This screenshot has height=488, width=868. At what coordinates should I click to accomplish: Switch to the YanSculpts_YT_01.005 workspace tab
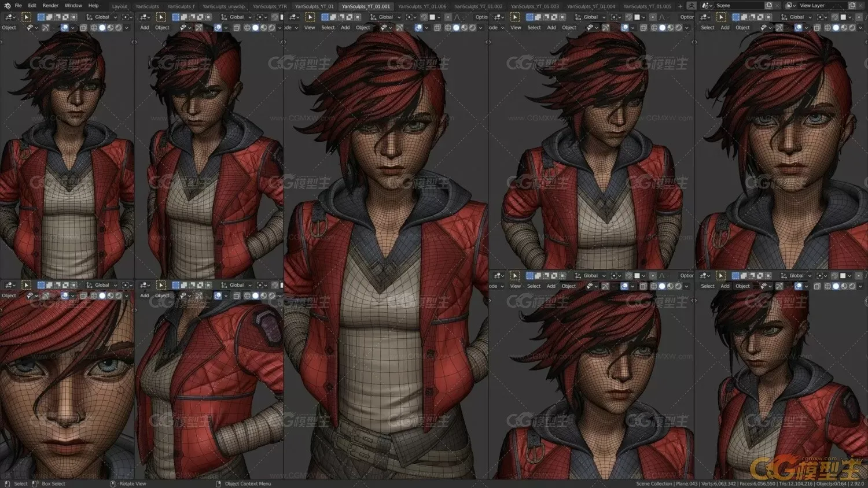pyautogui.click(x=647, y=6)
